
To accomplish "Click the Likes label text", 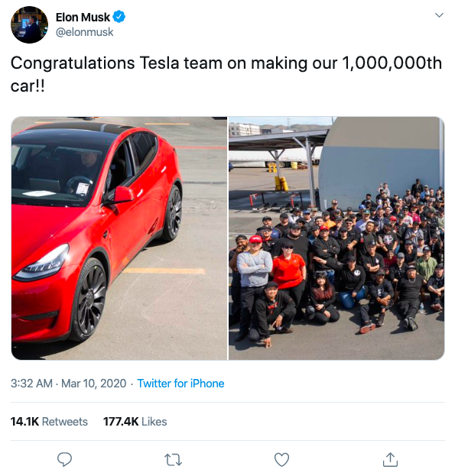I will pyautogui.click(x=154, y=422).
